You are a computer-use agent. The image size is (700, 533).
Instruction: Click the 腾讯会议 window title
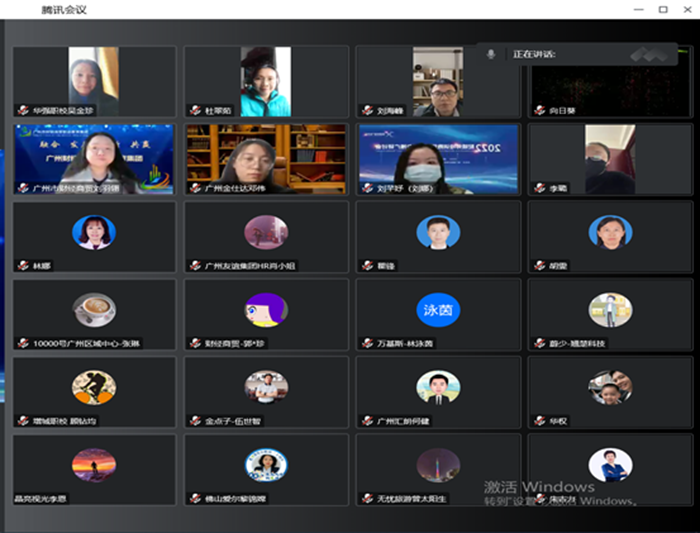click(64, 10)
